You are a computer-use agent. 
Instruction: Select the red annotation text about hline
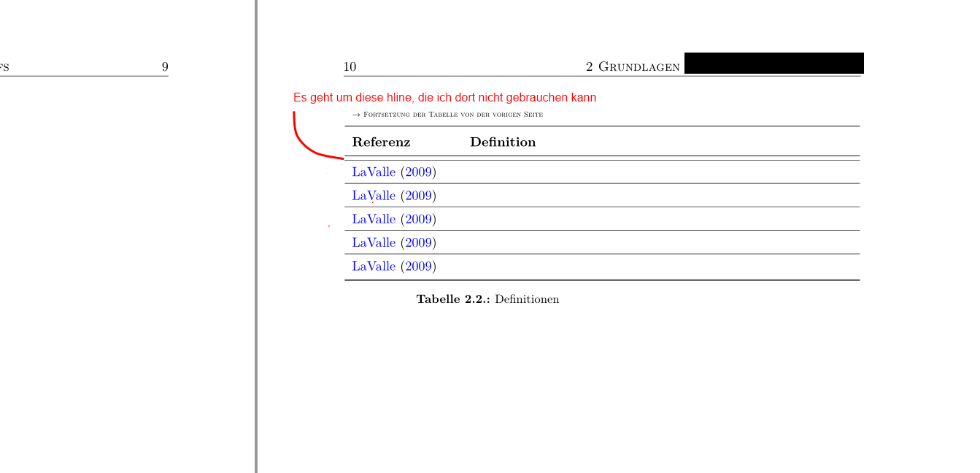tap(444, 98)
